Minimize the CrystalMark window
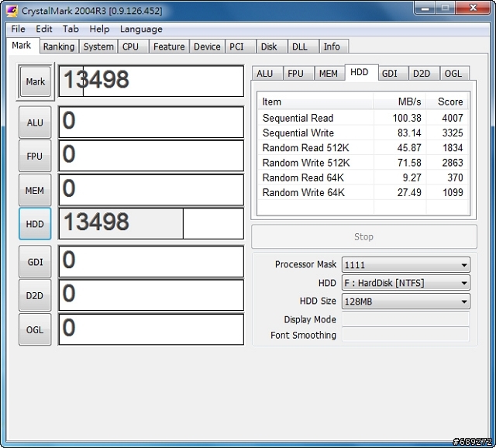 coord(425,8)
